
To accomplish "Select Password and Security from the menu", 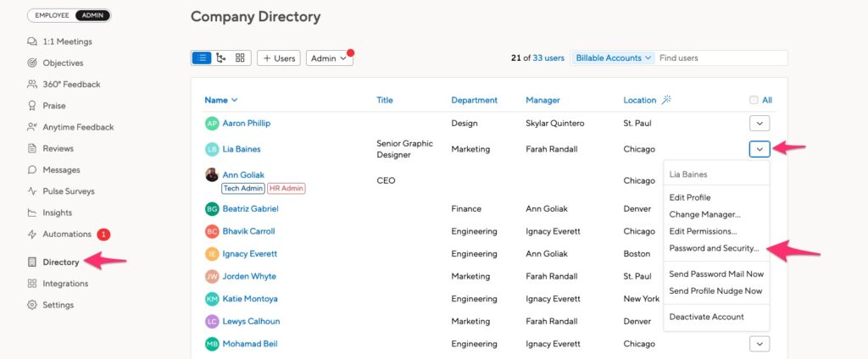I will [714, 248].
